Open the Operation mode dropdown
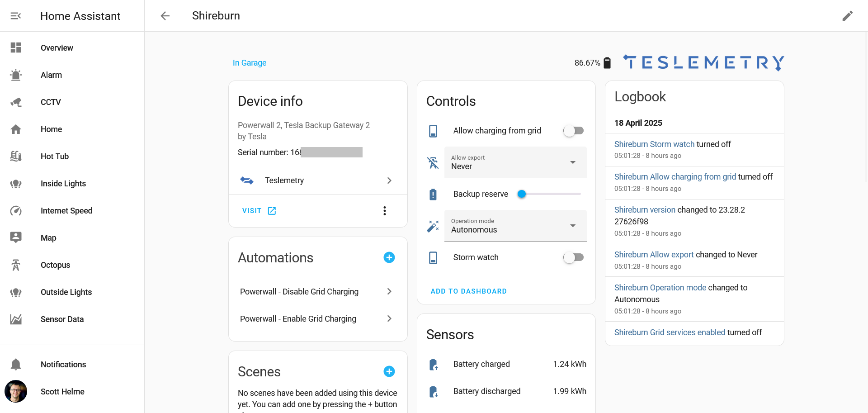This screenshot has width=868, height=413. coord(515,226)
